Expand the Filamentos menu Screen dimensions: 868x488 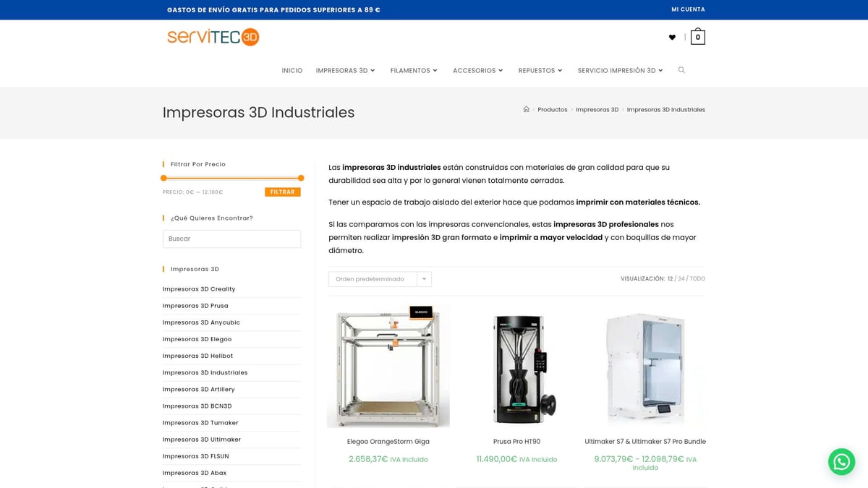pyautogui.click(x=414, y=71)
